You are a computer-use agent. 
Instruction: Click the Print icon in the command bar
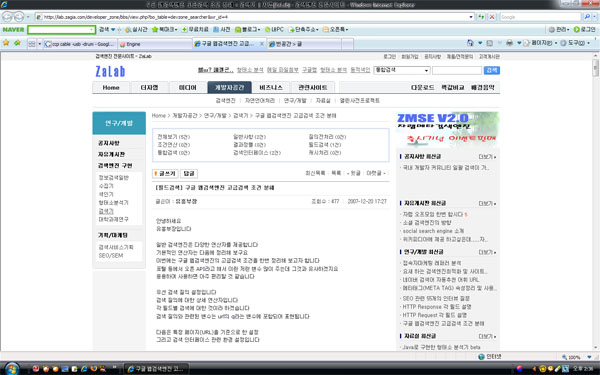coord(509,43)
